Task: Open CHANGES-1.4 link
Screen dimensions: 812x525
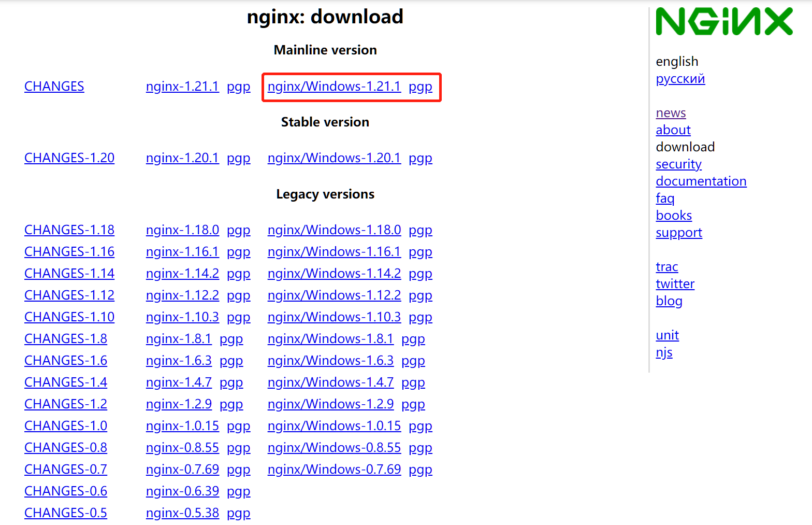Action: 66,382
